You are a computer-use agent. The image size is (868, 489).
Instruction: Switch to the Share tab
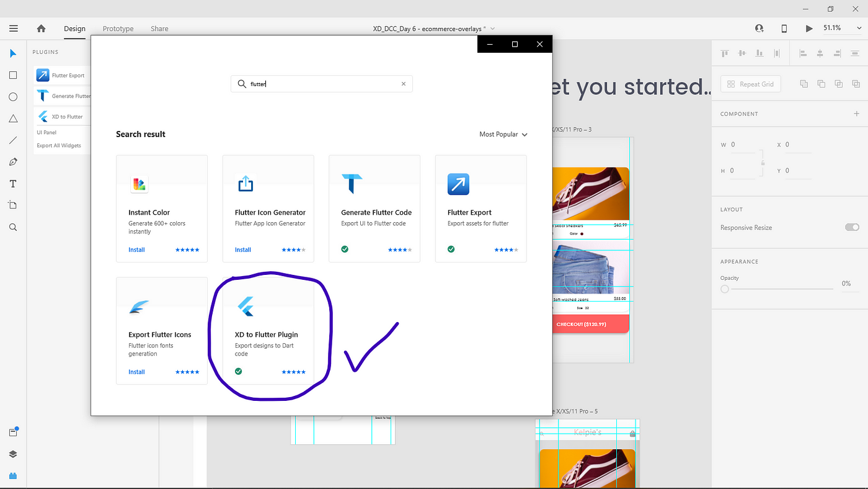(x=159, y=29)
